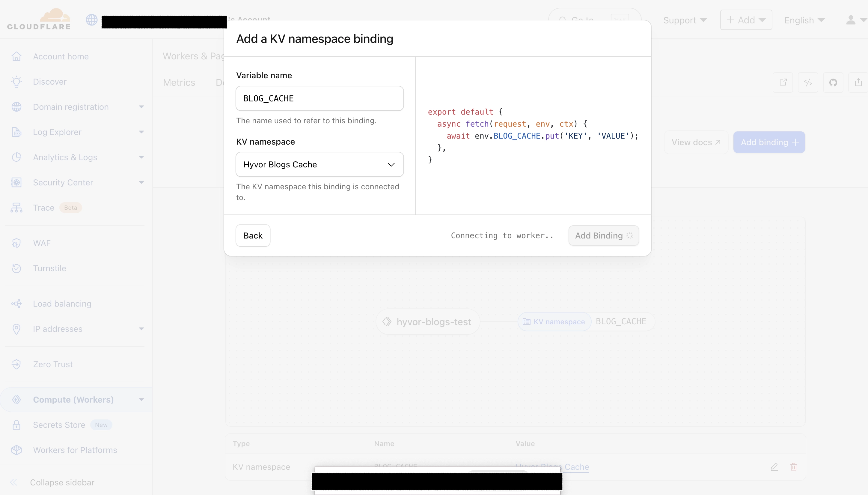Click the Analytics & Logs chart icon
The width and height of the screenshot is (868, 495).
[16, 157]
